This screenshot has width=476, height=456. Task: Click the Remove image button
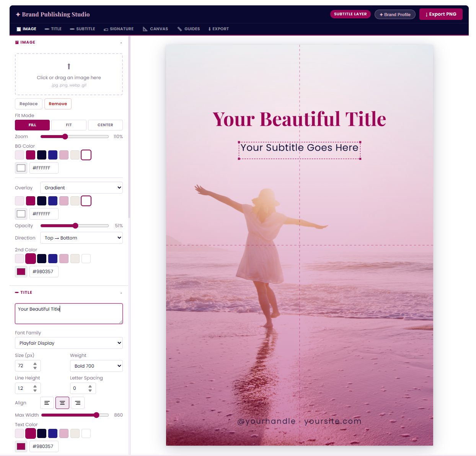58,104
